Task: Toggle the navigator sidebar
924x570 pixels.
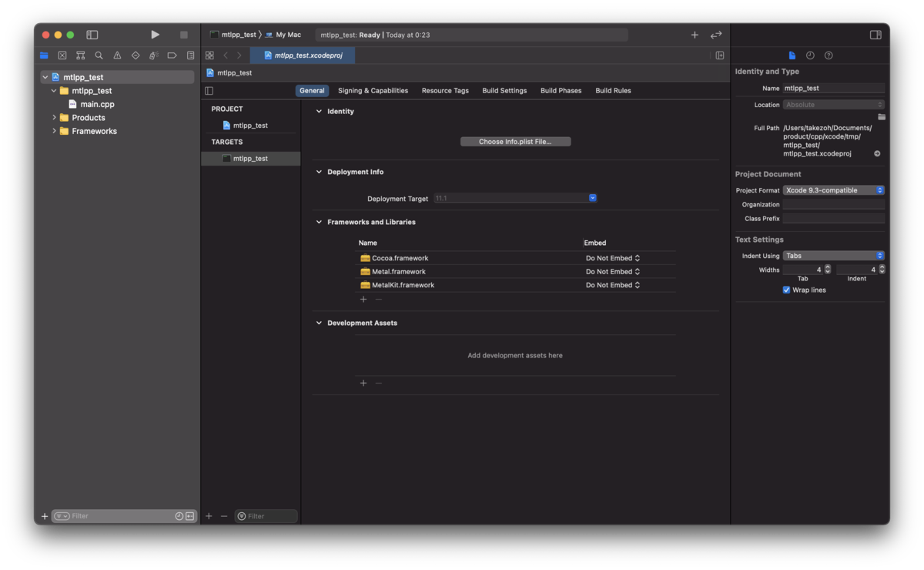Action: click(x=92, y=35)
